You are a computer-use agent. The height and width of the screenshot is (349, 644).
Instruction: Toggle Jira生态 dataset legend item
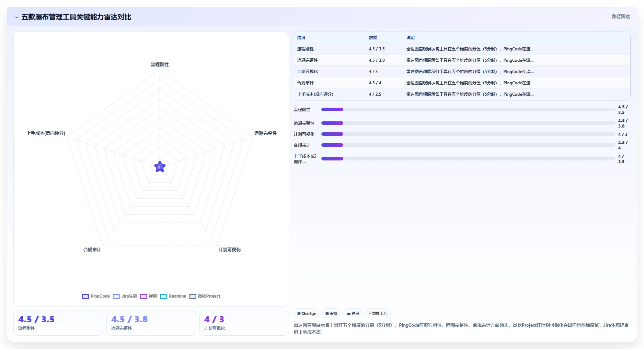(125, 296)
